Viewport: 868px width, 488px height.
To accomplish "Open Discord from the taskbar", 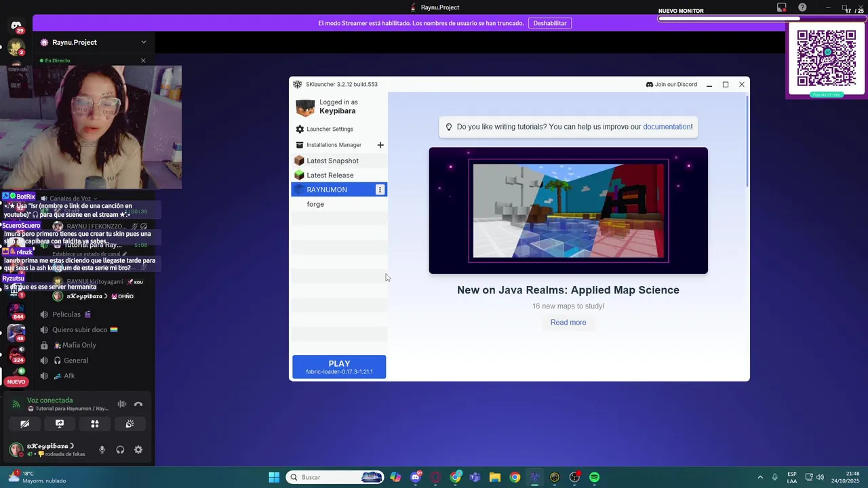I will tap(416, 477).
